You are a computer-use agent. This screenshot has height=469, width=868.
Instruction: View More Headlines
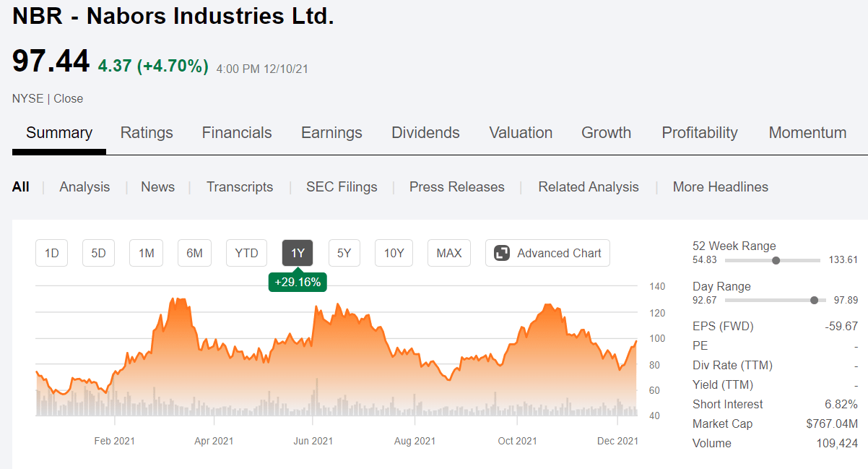click(721, 187)
